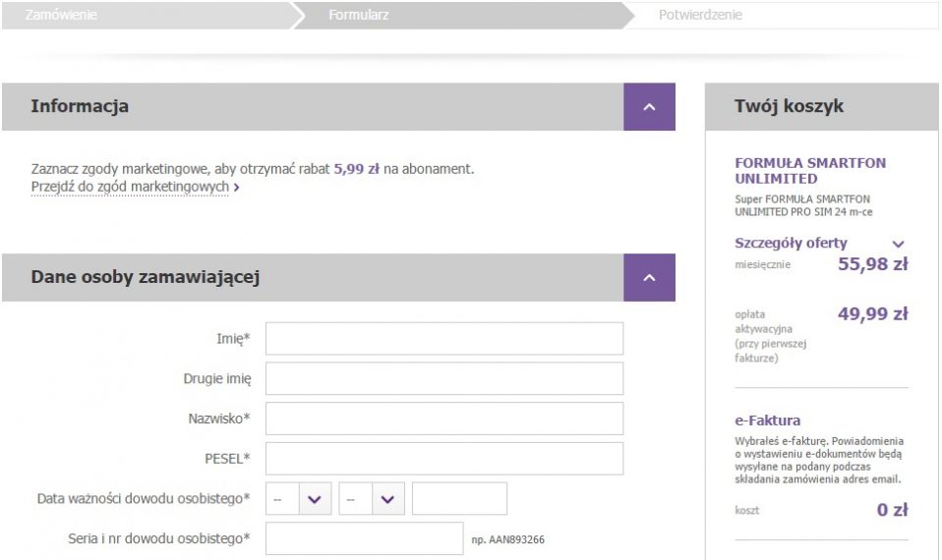
Task: Expand Szczegóły oferty details chevron
Action: 898,244
